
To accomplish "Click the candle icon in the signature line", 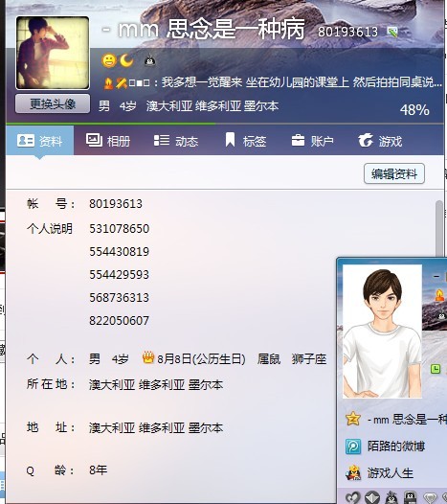I will (x=108, y=83).
